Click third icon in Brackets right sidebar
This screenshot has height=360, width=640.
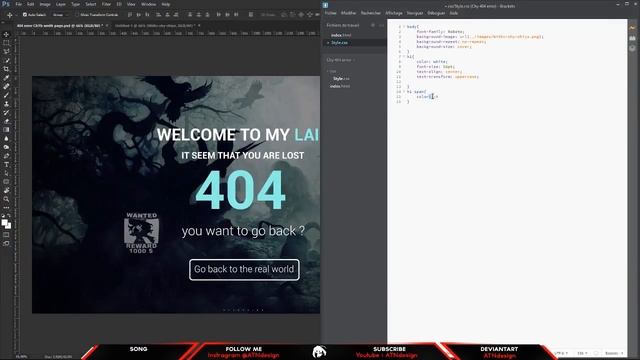point(632,48)
